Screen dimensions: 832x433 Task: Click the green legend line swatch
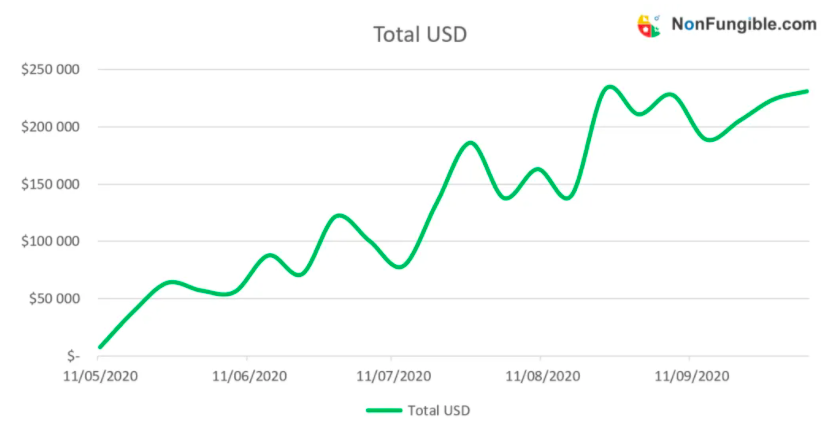pos(383,410)
